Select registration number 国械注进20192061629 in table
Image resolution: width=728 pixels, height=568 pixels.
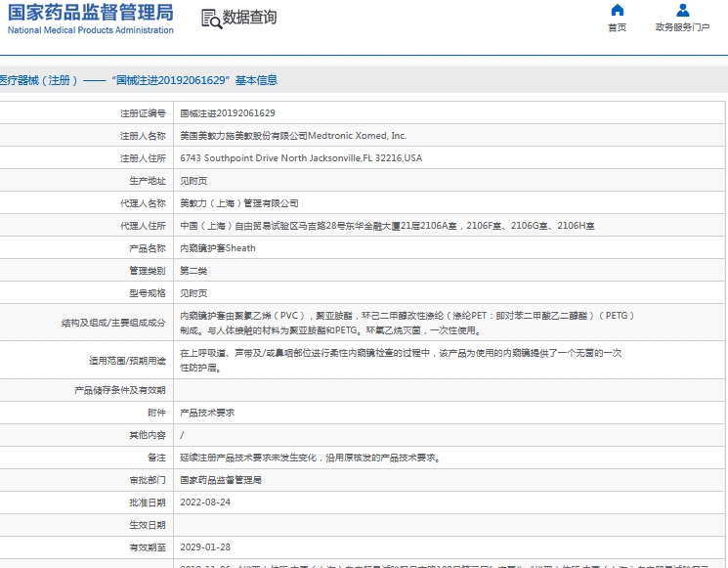tap(227, 113)
